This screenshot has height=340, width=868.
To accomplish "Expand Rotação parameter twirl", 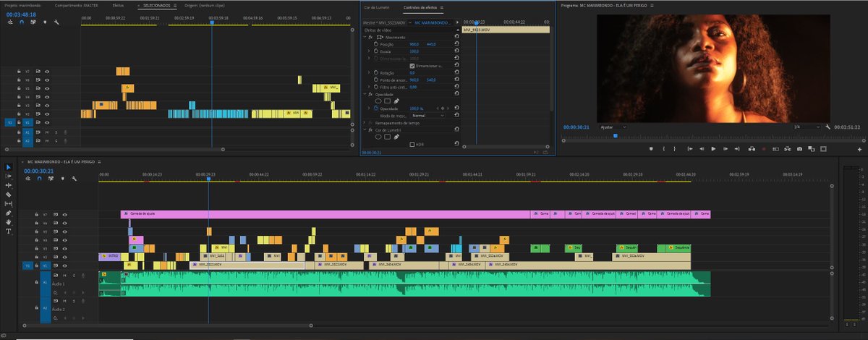I will 369,73.
